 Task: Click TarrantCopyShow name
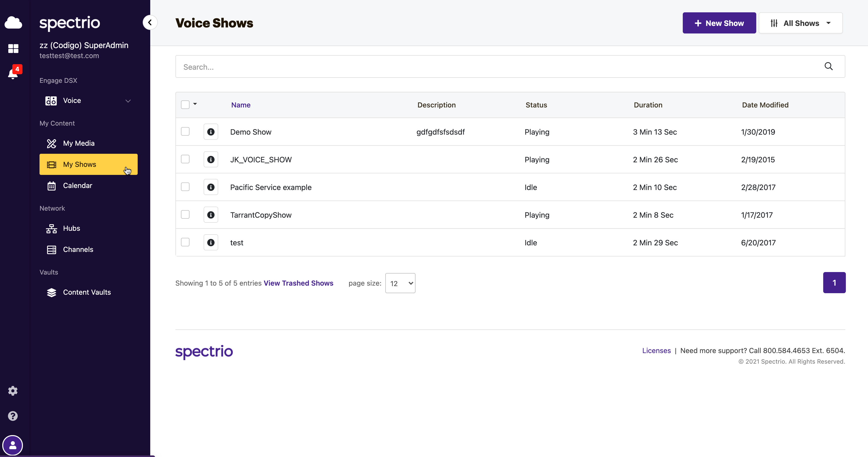pyautogui.click(x=261, y=215)
